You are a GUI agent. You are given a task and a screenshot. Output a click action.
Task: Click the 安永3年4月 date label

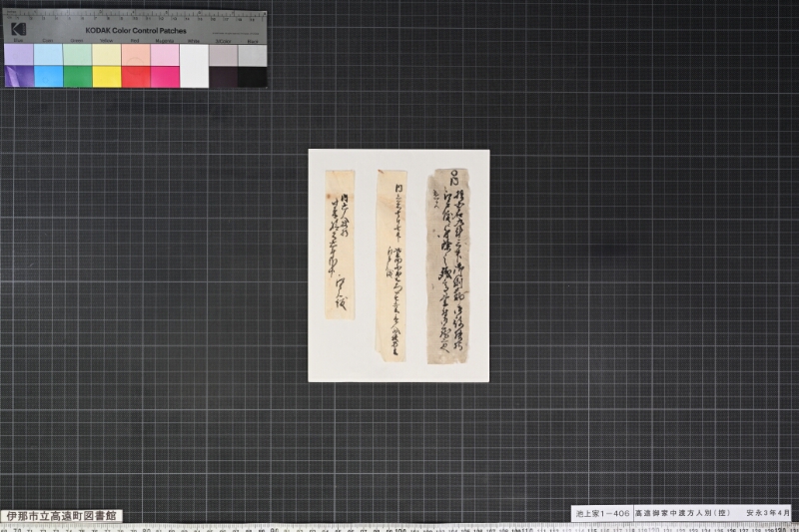click(767, 513)
